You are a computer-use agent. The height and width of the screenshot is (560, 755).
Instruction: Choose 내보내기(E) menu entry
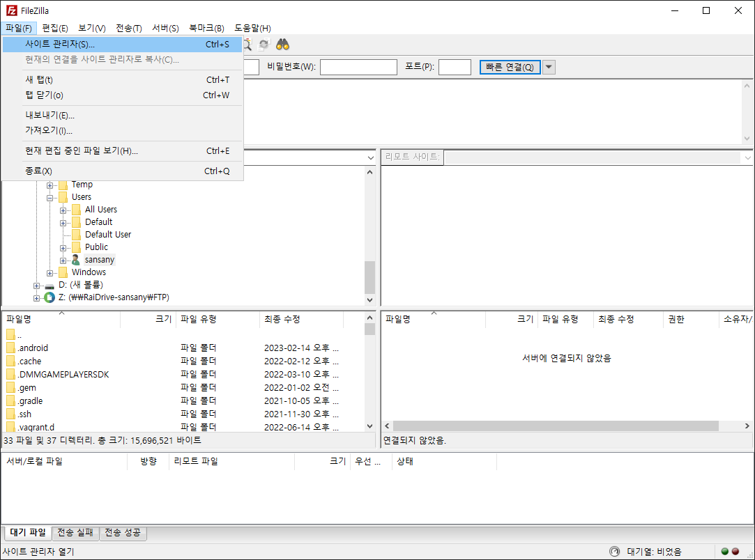[122, 116]
